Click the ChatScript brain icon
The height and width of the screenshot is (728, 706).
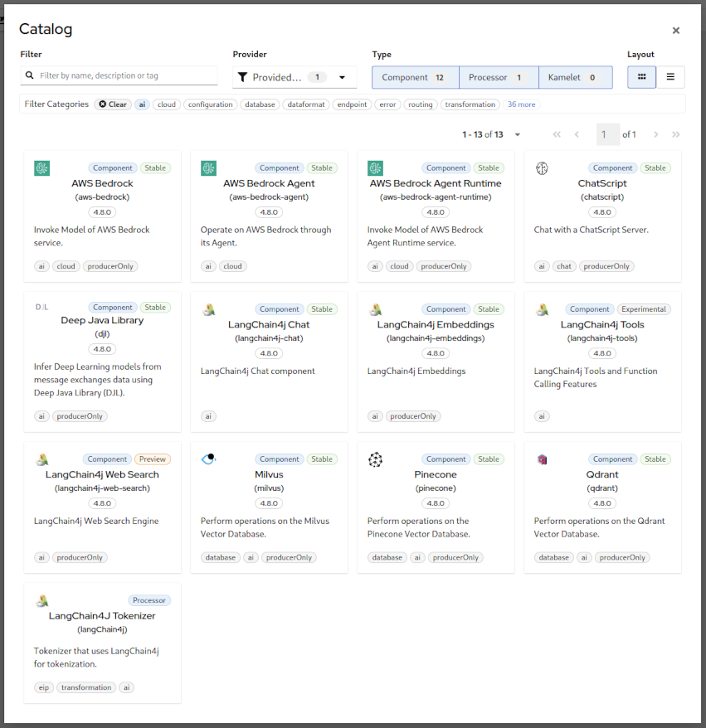click(542, 168)
